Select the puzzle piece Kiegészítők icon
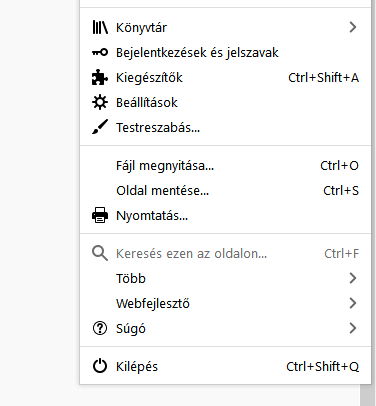 (100, 77)
